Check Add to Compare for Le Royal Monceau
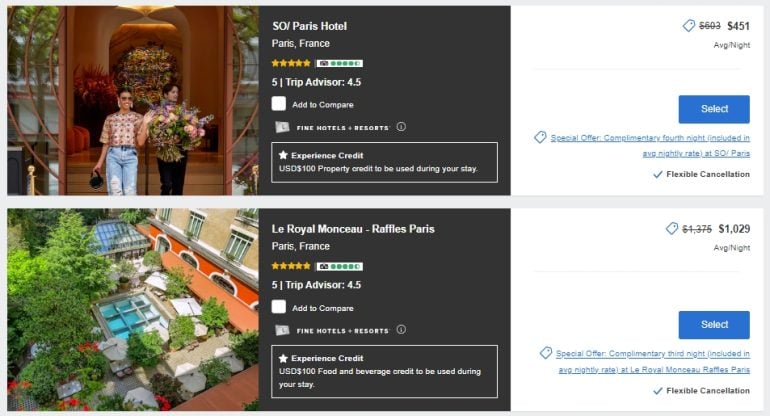 (x=278, y=307)
